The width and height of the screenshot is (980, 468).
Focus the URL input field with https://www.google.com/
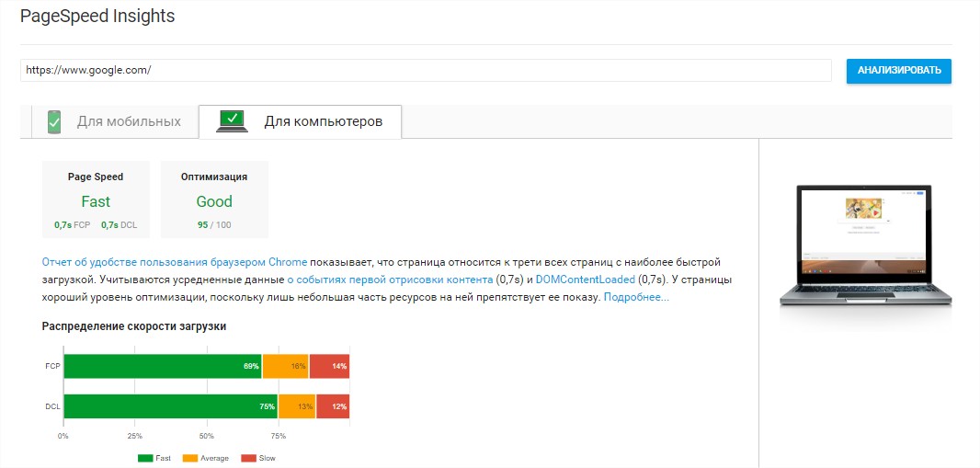click(426, 71)
